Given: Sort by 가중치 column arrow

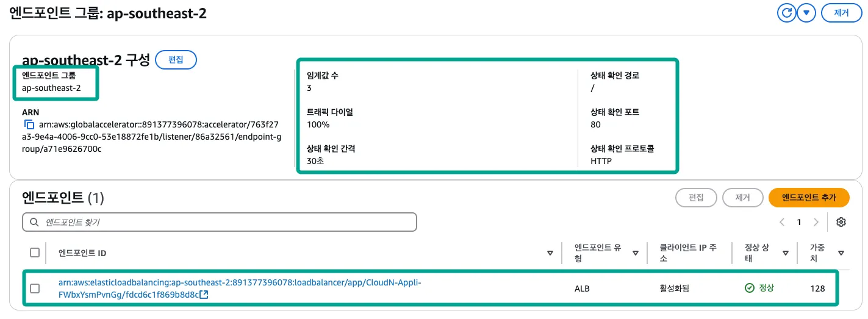Looking at the screenshot, I should coord(841,253).
